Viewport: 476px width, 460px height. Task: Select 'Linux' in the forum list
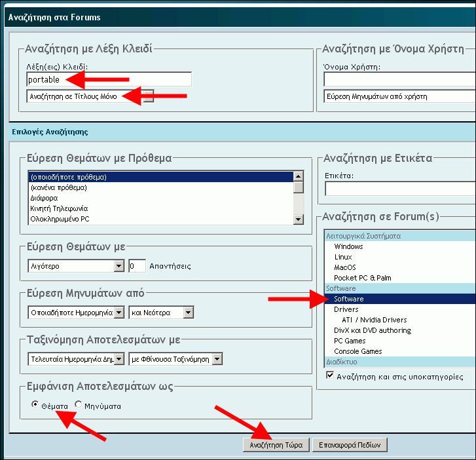(x=400, y=257)
